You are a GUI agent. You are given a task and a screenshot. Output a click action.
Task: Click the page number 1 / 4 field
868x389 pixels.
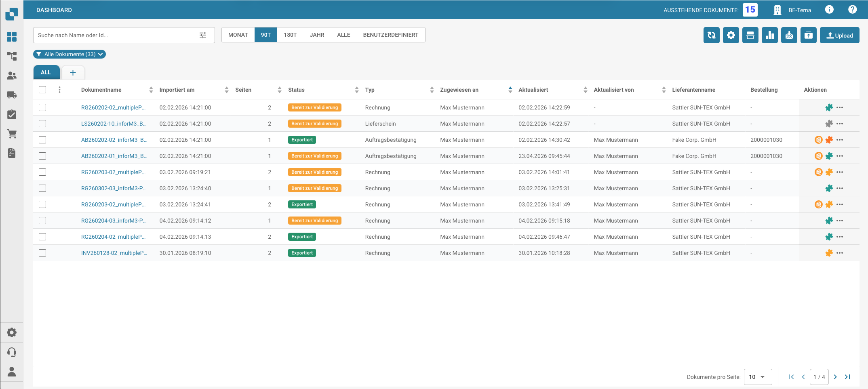pos(819,377)
